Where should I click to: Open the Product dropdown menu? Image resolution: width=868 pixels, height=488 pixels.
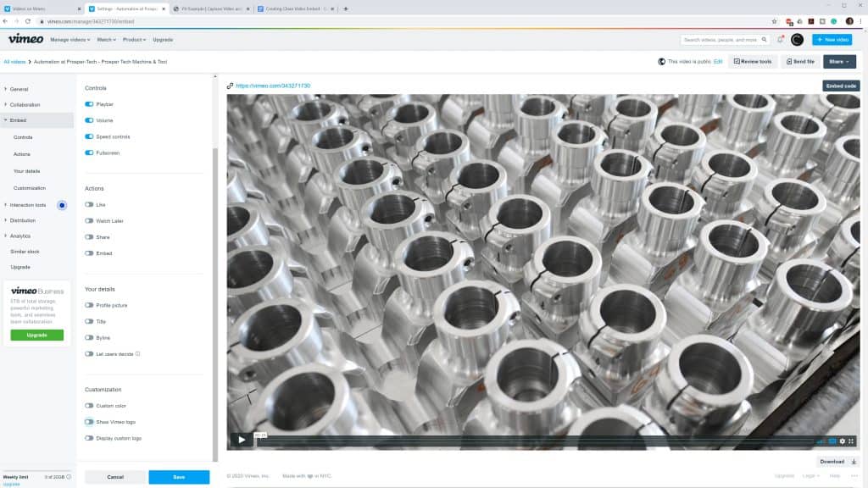click(x=135, y=40)
